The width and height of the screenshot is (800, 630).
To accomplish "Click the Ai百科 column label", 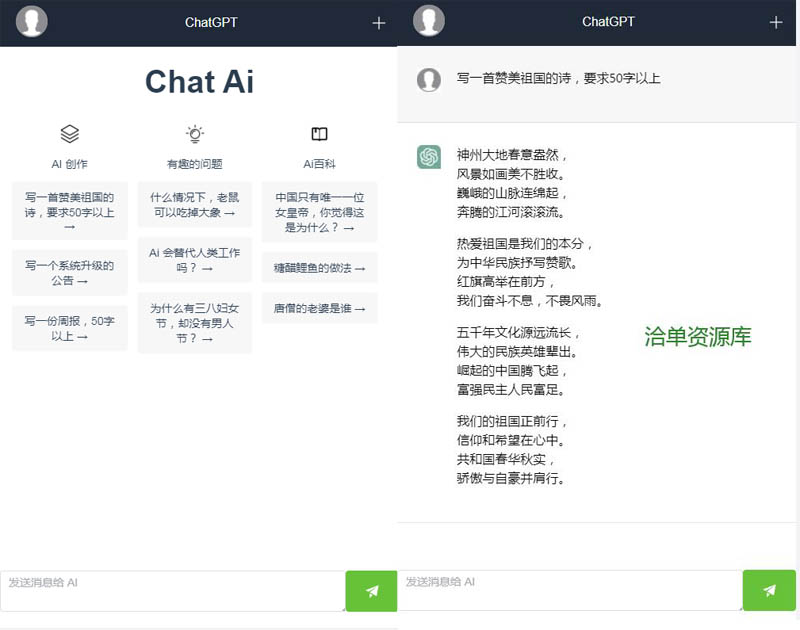I will 319,164.
